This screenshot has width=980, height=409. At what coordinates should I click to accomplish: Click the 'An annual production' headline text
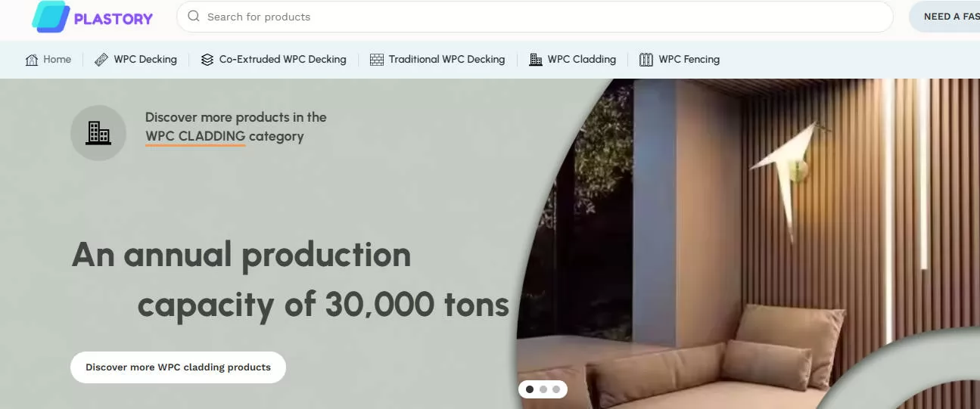pyautogui.click(x=241, y=255)
